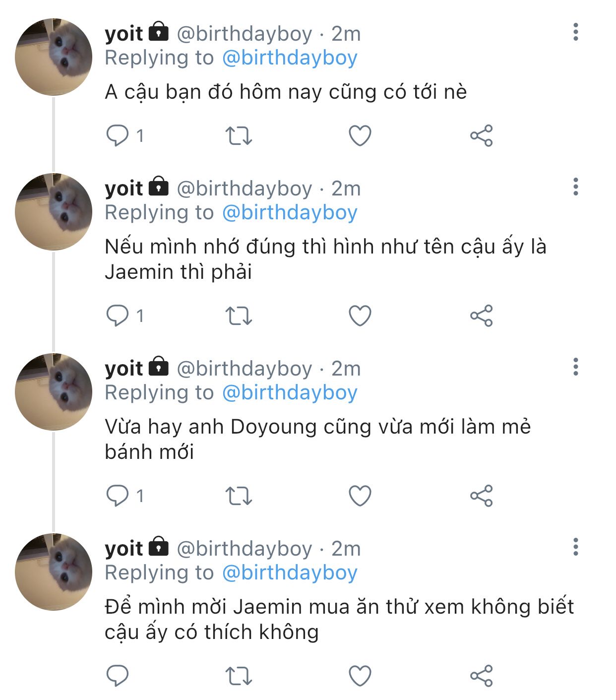Open @birthdayboy mention link in first tweet
The image size is (616, 700).
coord(290,58)
